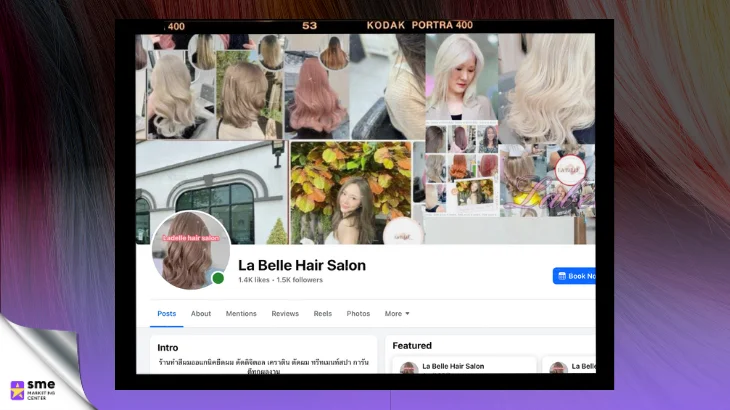Click the Featured section heading
Screen dimensions: 730x410
[x=412, y=346]
